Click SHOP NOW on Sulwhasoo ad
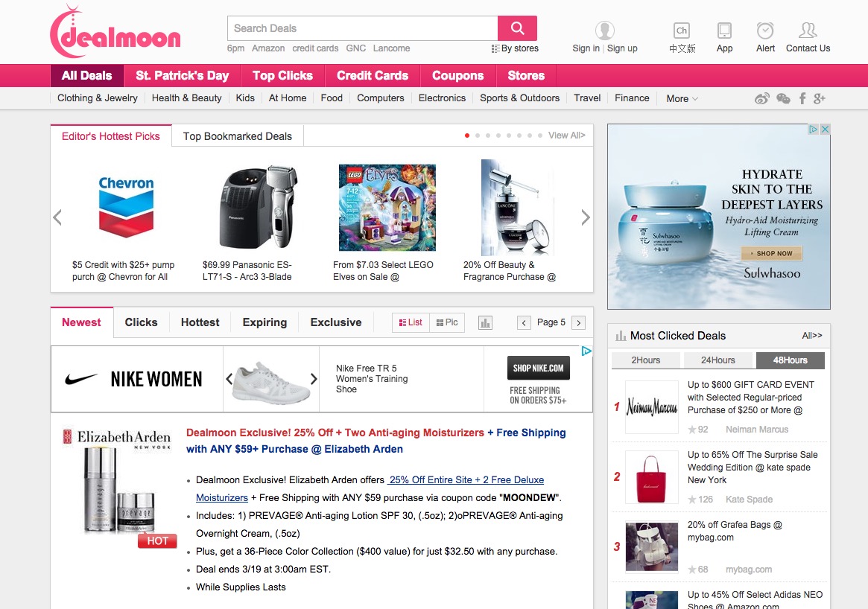This screenshot has height=609, width=868. click(x=772, y=253)
